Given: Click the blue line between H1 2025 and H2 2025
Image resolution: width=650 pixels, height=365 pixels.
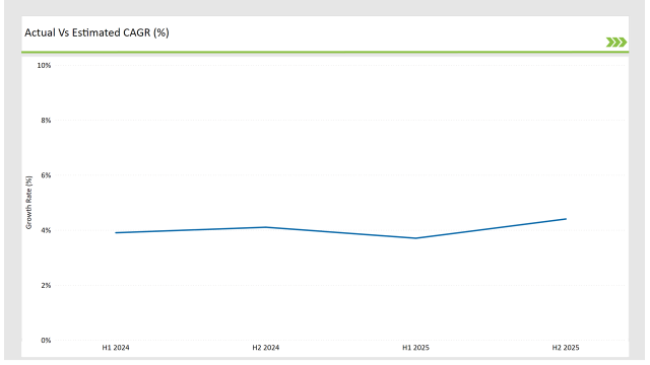Looking at the screenshot, I should tap(491, 229).
